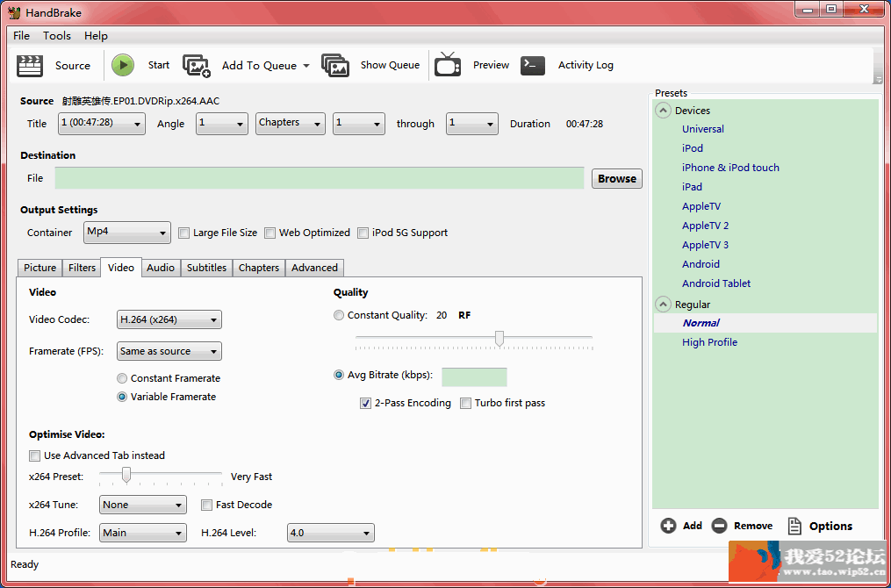Select the AppleTV 2 preset

(x=705, y=226)
